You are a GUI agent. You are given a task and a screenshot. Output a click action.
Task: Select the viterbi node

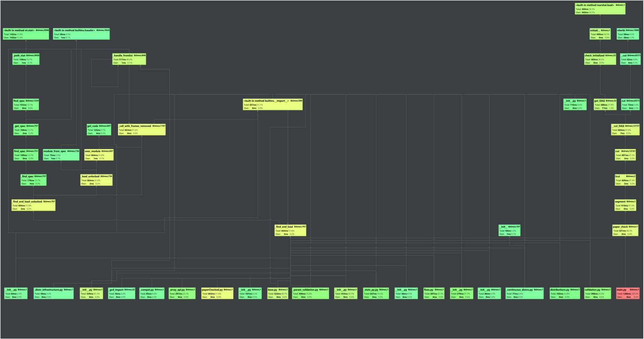(628, 34)
